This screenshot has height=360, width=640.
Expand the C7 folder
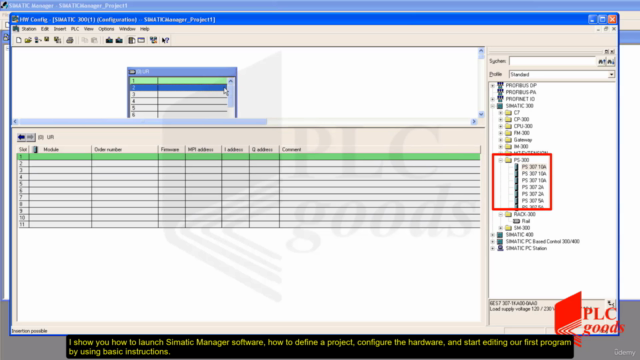pos(501,113)
